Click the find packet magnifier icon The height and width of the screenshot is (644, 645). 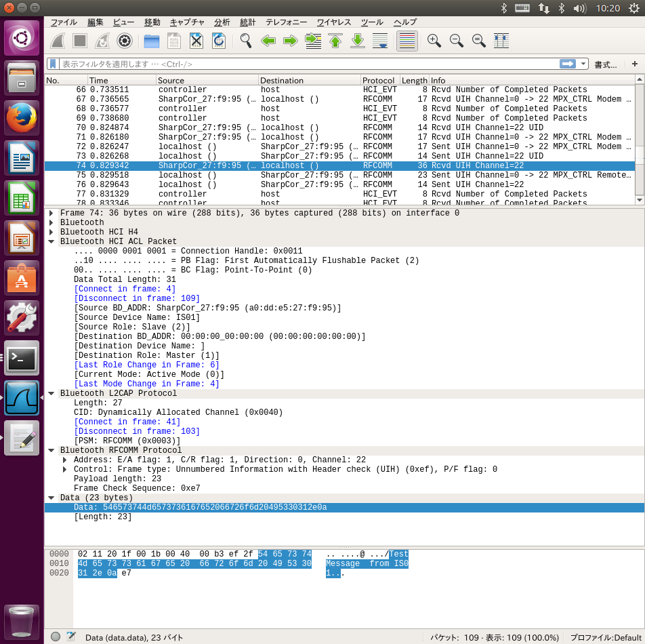(x=246, y=41)
